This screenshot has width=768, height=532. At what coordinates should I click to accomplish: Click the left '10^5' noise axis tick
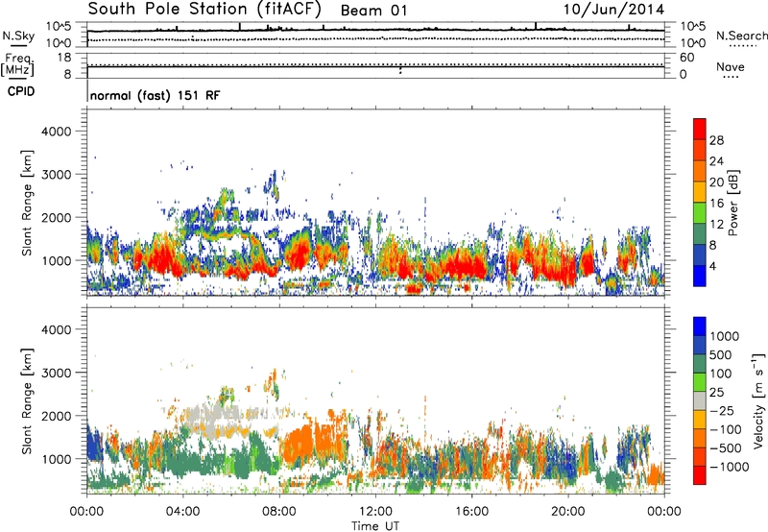[59, 26]
